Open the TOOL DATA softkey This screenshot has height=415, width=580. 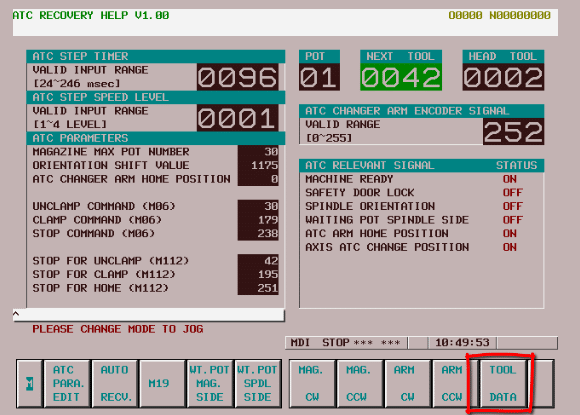[x=503, y=384]
